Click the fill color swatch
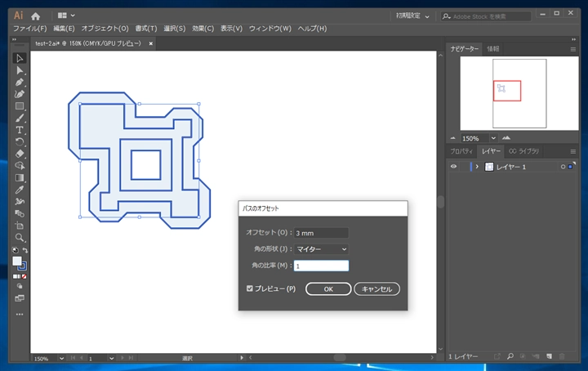 [x=16, y=261]
